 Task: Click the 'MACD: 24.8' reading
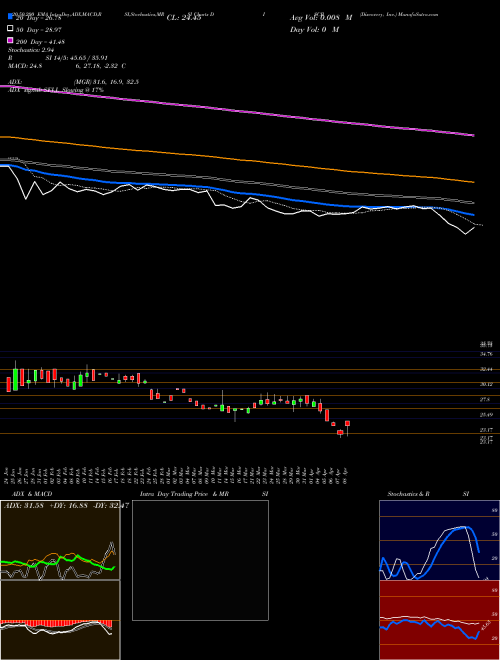point(25,66)
